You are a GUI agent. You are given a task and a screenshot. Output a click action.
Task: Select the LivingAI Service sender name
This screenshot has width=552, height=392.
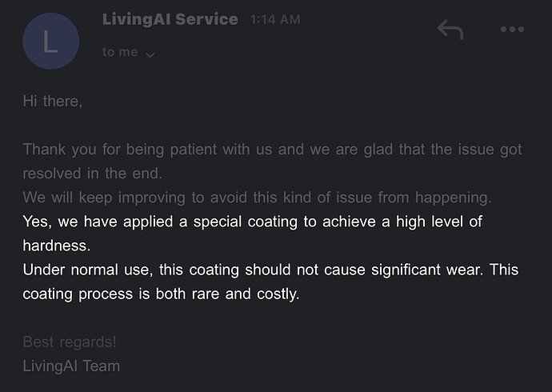170,19
